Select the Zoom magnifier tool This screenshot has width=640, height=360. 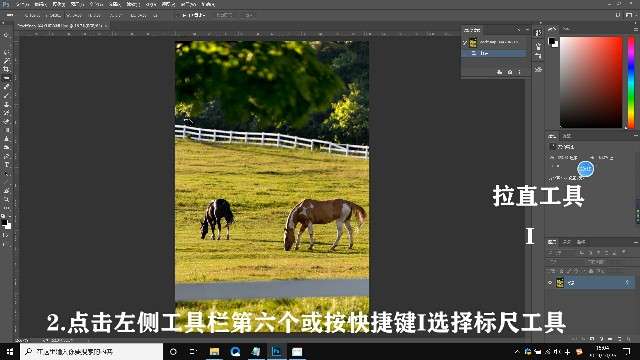pos(6,200)
